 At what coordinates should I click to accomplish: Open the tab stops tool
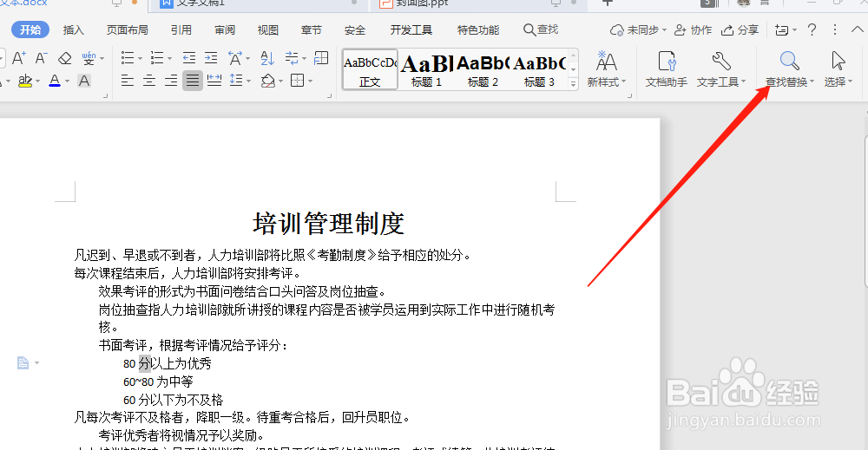pos(321,57)
